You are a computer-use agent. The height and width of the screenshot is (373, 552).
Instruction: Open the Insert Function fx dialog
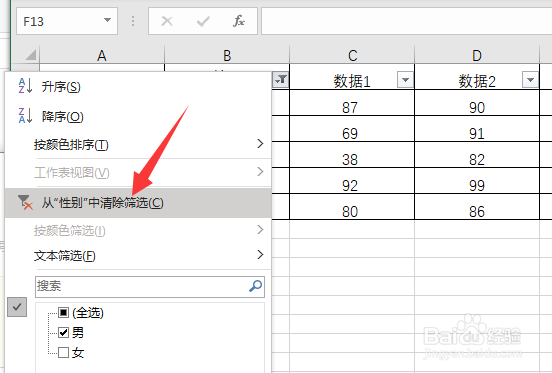pos(239,21)
